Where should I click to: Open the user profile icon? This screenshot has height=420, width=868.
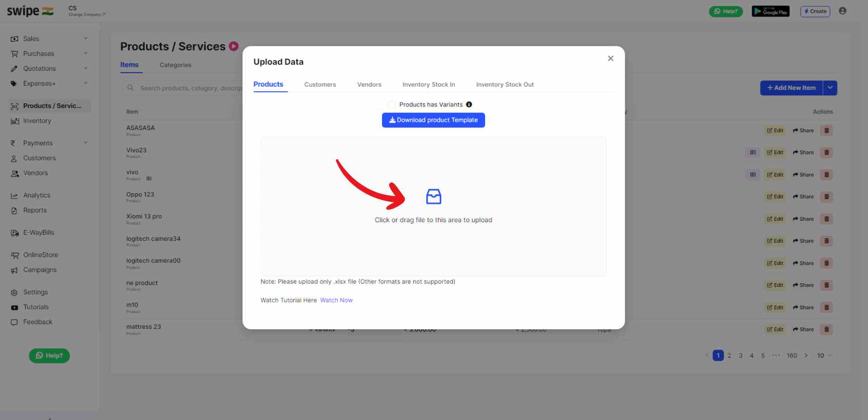(842, 11)
